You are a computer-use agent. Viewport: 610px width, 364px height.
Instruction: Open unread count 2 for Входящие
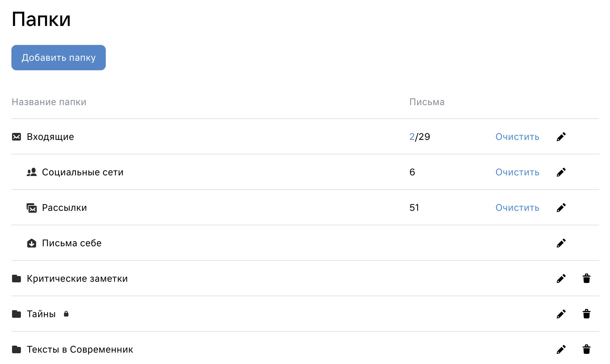(x=412, y=137)
